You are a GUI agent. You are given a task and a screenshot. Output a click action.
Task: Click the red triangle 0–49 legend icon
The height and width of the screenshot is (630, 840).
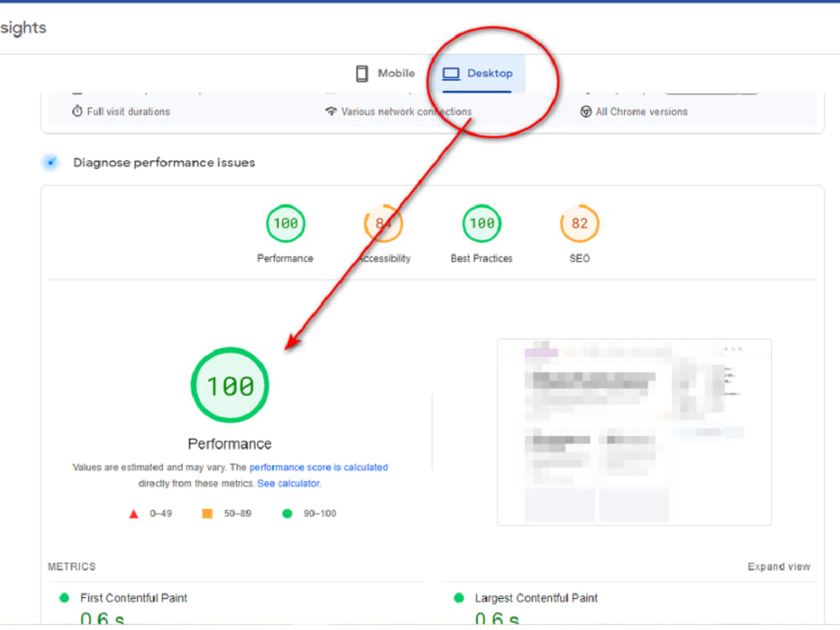[134, 514]
